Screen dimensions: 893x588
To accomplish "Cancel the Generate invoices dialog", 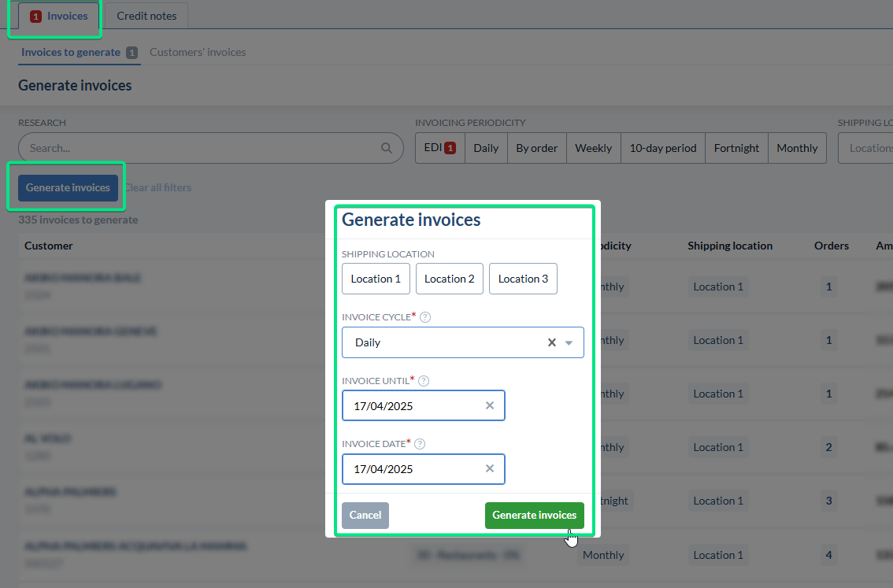I will [365, 515].
